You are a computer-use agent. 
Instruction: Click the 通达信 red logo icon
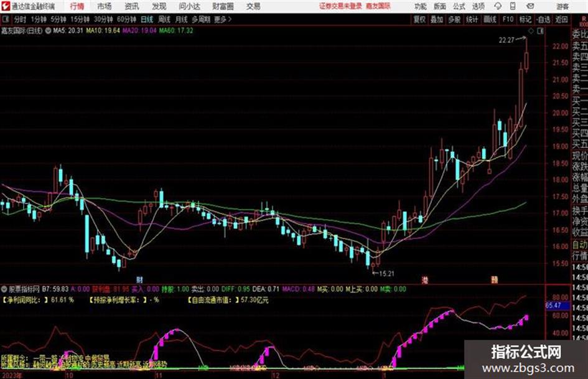pos(5,6)
